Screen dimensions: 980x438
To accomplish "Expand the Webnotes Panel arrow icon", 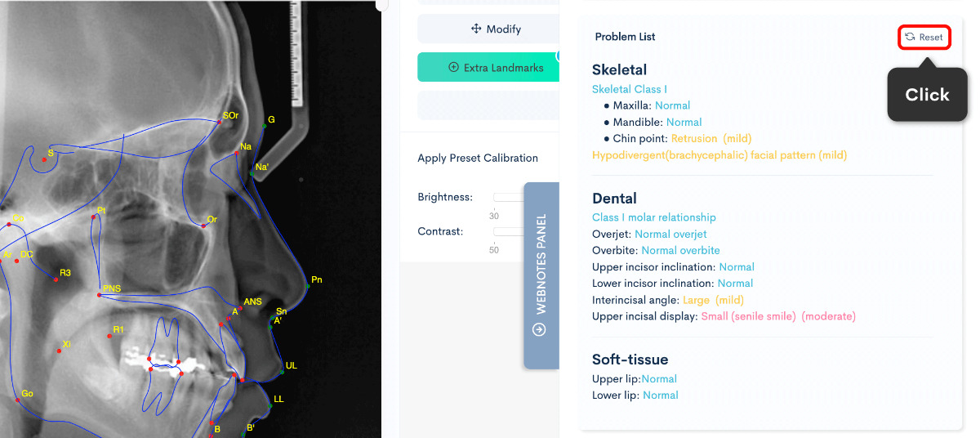I will pos(540,330).
